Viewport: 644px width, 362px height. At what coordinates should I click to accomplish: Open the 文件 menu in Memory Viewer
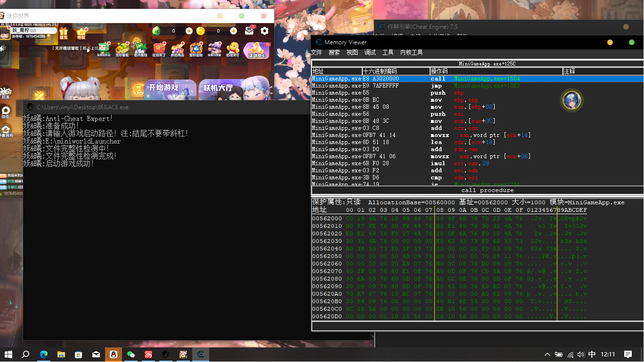317,52
